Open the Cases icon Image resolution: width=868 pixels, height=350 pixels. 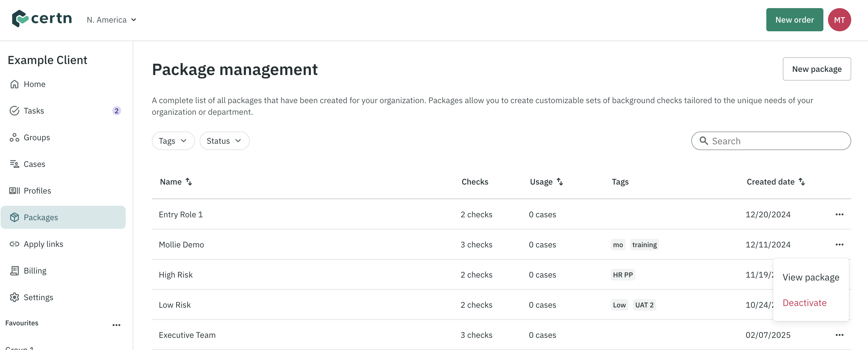(x=14, y=164)
